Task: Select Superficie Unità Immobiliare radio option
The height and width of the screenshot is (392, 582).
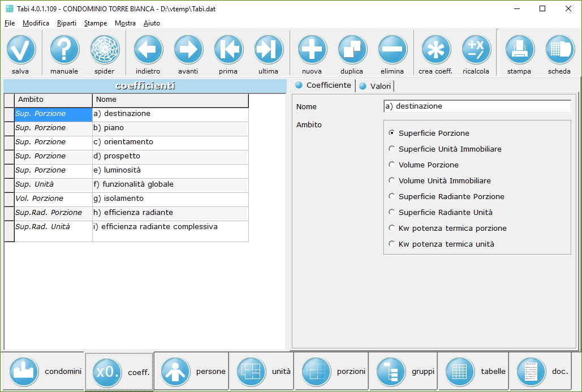Action: point(391,149)
